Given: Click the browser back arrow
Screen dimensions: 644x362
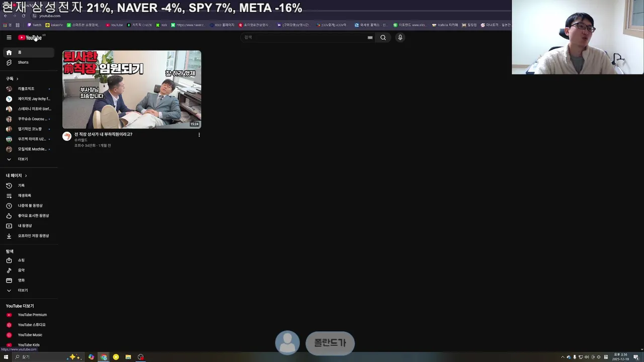Looking at the screenshot, I should [6, 16].
